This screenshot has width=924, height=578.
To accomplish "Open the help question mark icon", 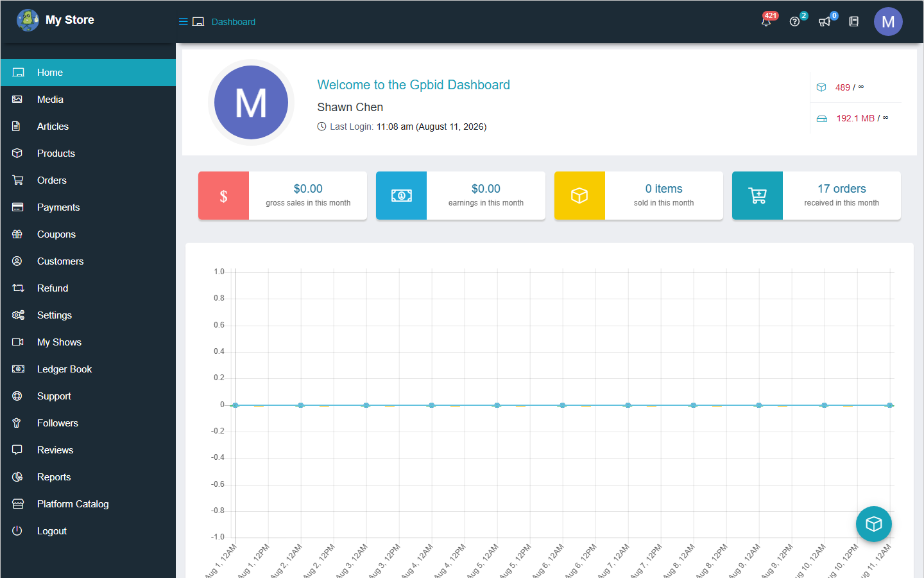I will pyautogui.click(x=794, y=21).
